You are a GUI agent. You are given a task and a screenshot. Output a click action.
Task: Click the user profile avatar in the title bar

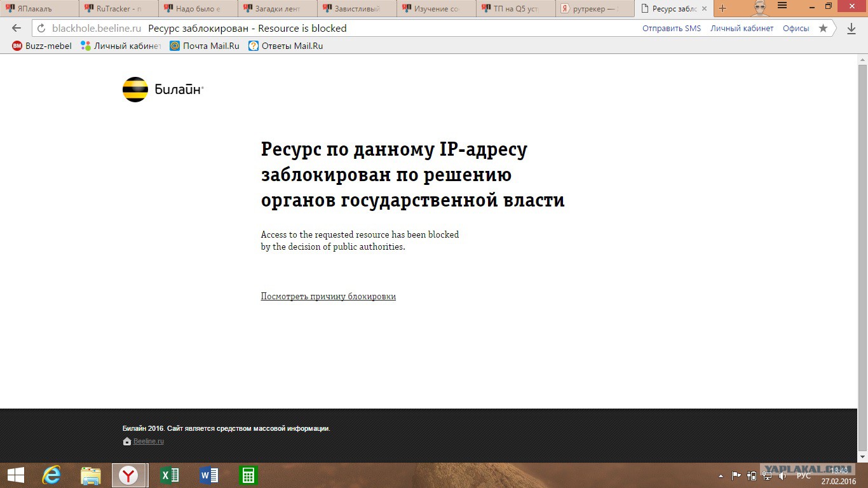pyautogui.click(x=759, y=8)
